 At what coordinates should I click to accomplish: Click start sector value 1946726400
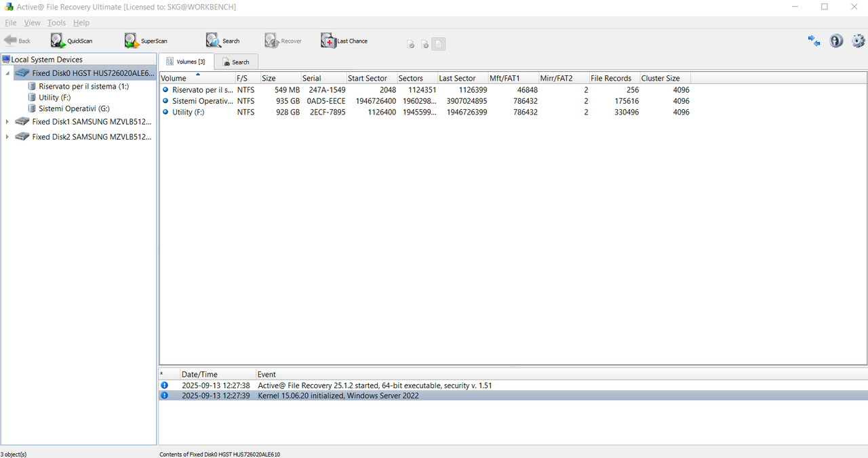click(x=376, y=101)
